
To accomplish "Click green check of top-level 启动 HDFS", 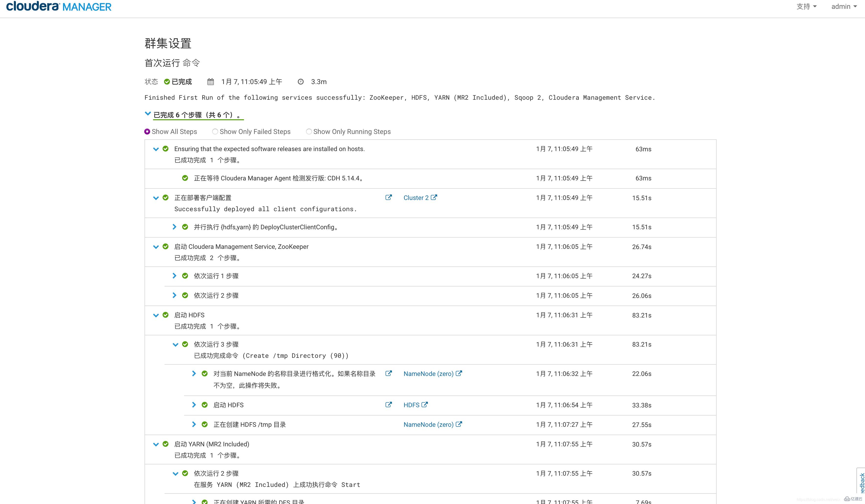I will tap(166, 315).
